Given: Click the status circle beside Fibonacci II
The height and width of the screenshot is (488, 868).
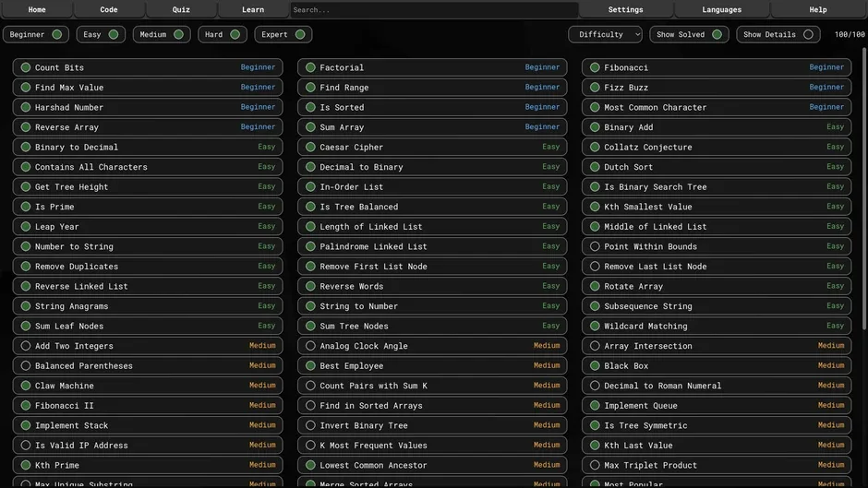Looking at the screenshot, I should (x=26, y=406).
